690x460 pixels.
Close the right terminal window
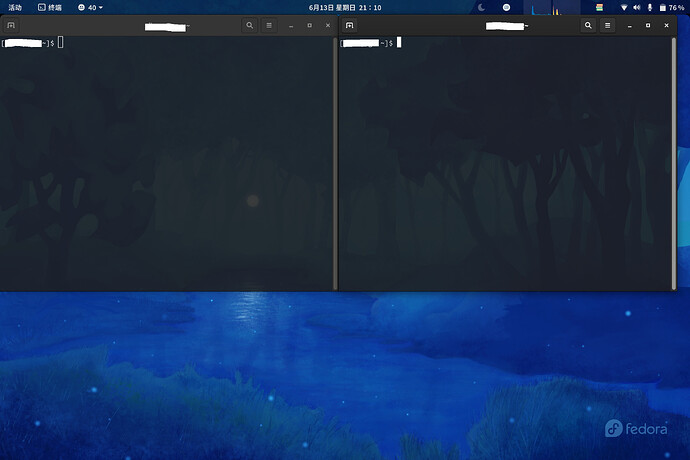tap(666, 26)
